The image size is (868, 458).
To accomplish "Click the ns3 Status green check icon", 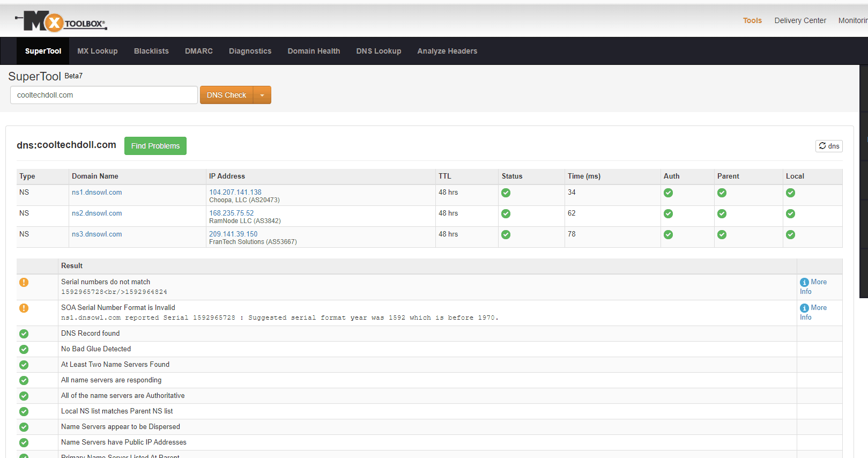I will (x=506, y=234).
